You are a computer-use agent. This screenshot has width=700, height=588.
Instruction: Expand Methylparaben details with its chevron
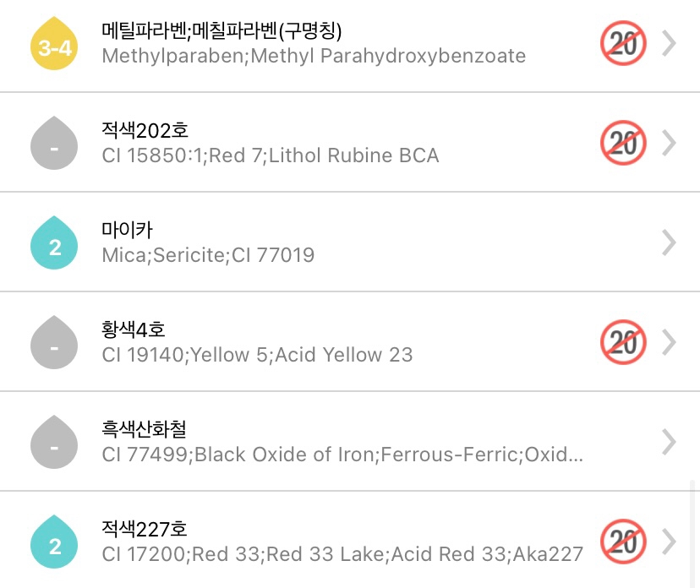tap(669, 44)
